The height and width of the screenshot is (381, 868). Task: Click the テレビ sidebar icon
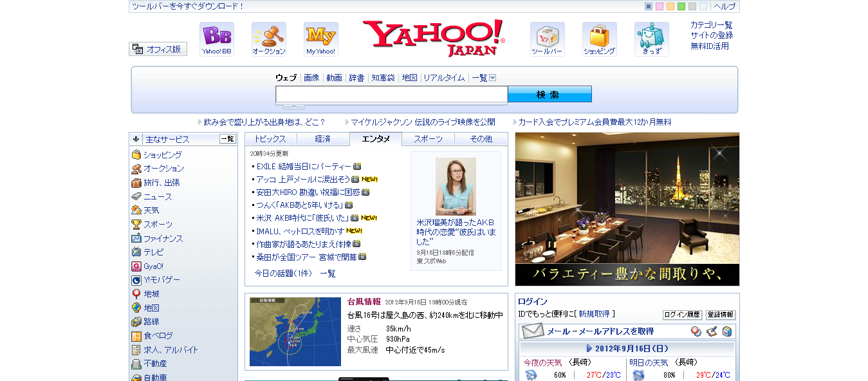[x=136, y=252]
